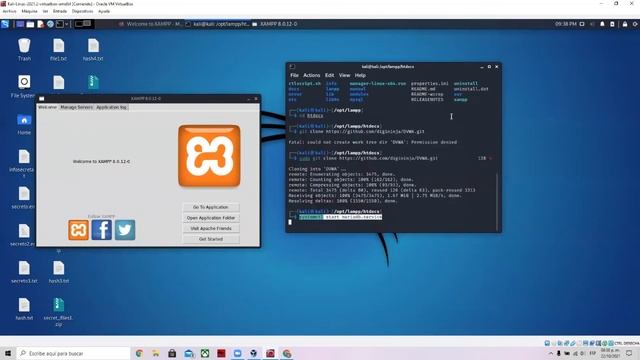Select the Welcome to XAMPP browser taskbar entry
The image size is (640, 360).
pos(151,24)
